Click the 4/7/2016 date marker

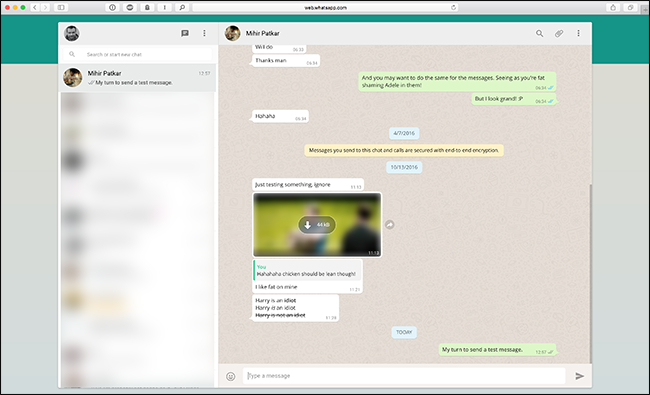coord(404,133)
